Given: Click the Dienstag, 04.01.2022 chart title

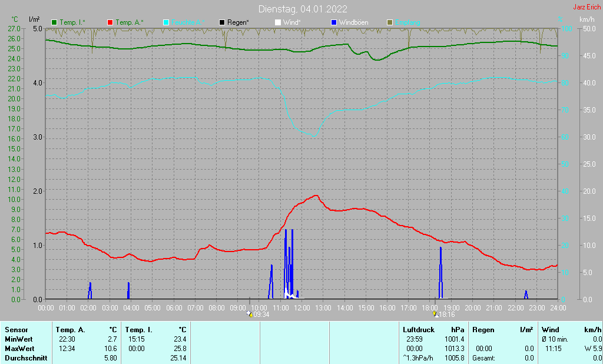Looking at the screenshot, I should click(303, 9).
